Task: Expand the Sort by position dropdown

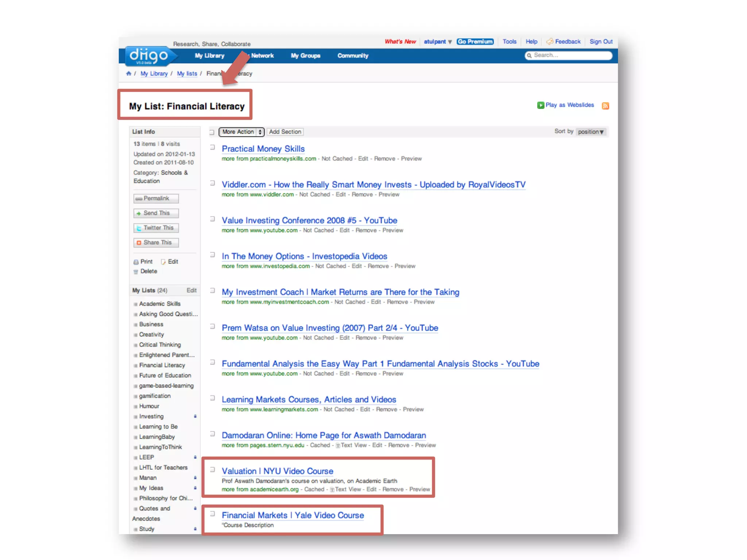Action: pos(591,132)
